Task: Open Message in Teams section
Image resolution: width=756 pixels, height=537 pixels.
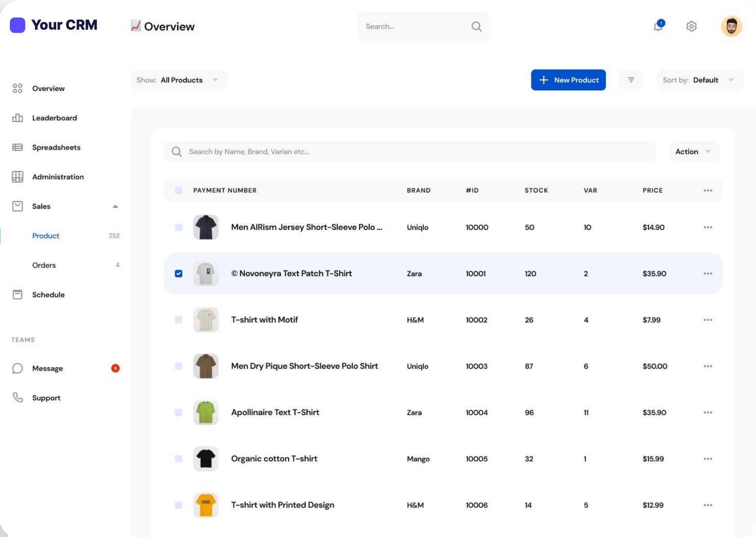Action: coord(47,368)
